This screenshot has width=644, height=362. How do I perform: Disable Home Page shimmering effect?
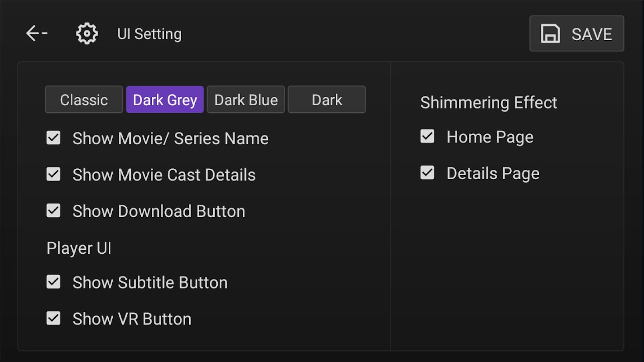point(427,137)
